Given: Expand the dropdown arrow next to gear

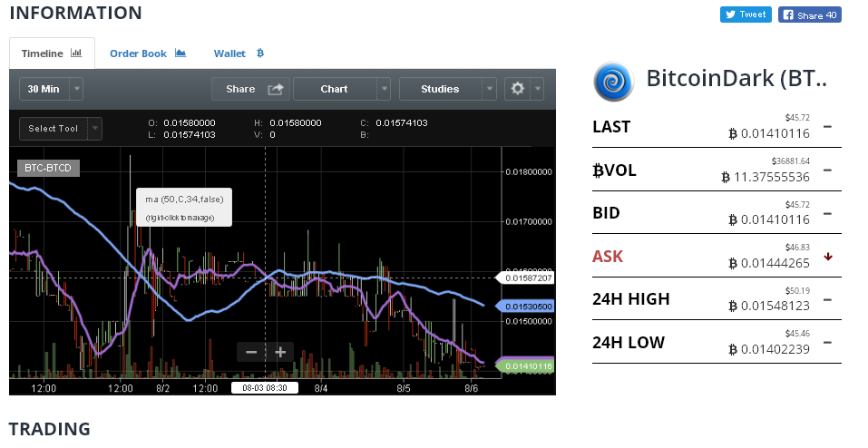Looking at the screenshot, I should point(537,89).
